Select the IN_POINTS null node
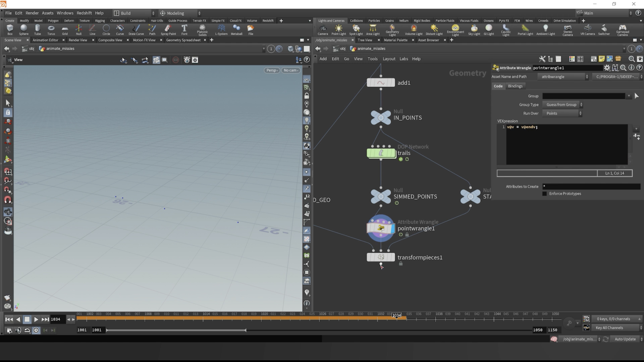Viewport: 644px width, 362px height. tap(381, 118)
